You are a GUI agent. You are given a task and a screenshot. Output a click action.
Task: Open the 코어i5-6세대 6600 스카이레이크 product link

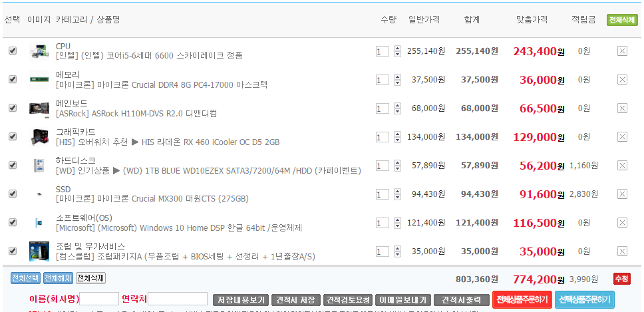149,56
